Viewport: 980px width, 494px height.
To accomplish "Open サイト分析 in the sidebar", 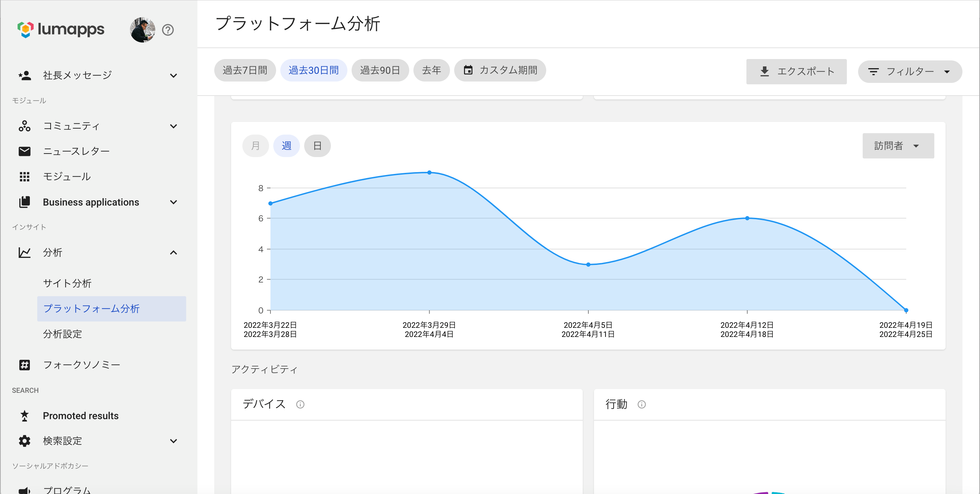I will click(67, 283).
